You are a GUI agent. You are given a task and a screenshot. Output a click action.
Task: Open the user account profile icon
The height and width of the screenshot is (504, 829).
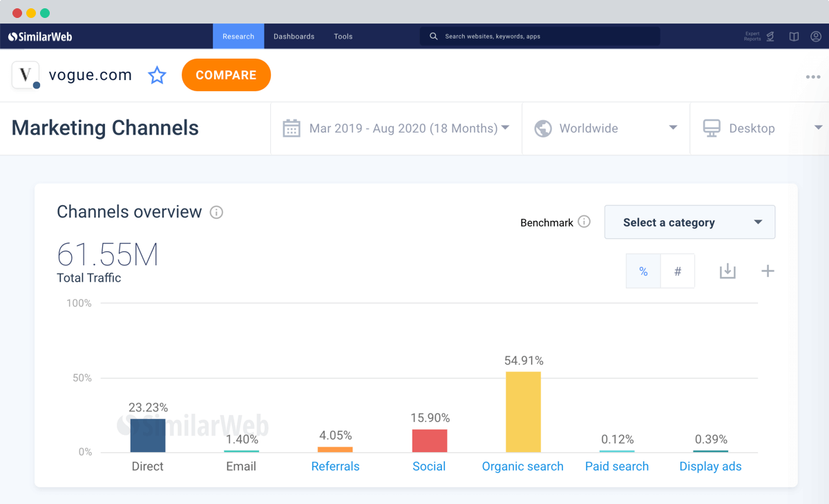coord(816,37)
